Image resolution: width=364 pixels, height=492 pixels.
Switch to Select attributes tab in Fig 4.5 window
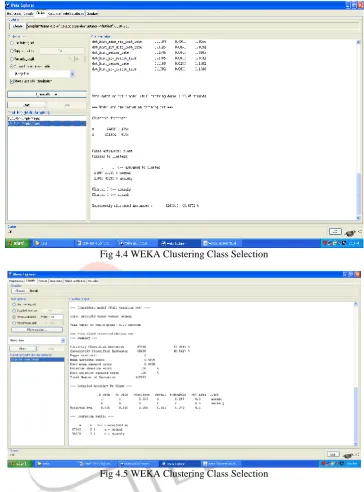[75, 281]
